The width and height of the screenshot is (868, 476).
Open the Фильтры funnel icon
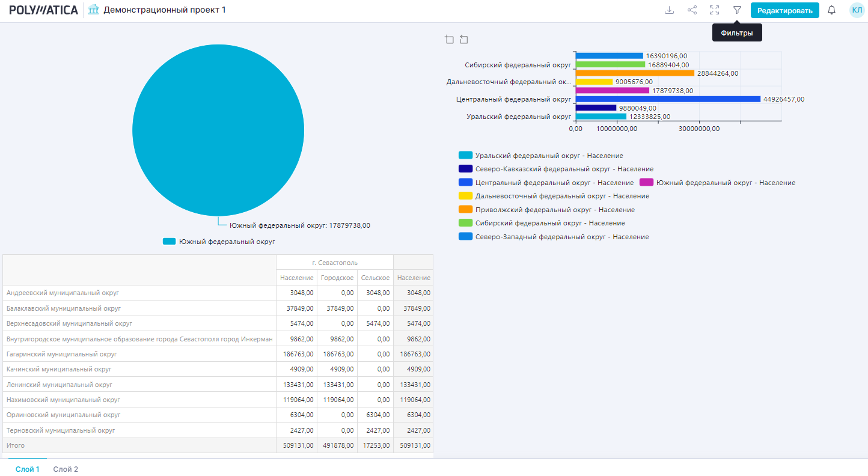[737, 10]
